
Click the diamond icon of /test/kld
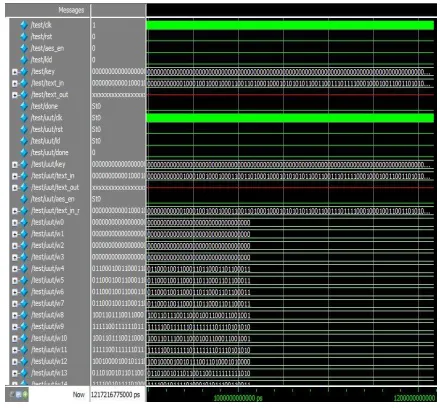[x=24, y=60]
